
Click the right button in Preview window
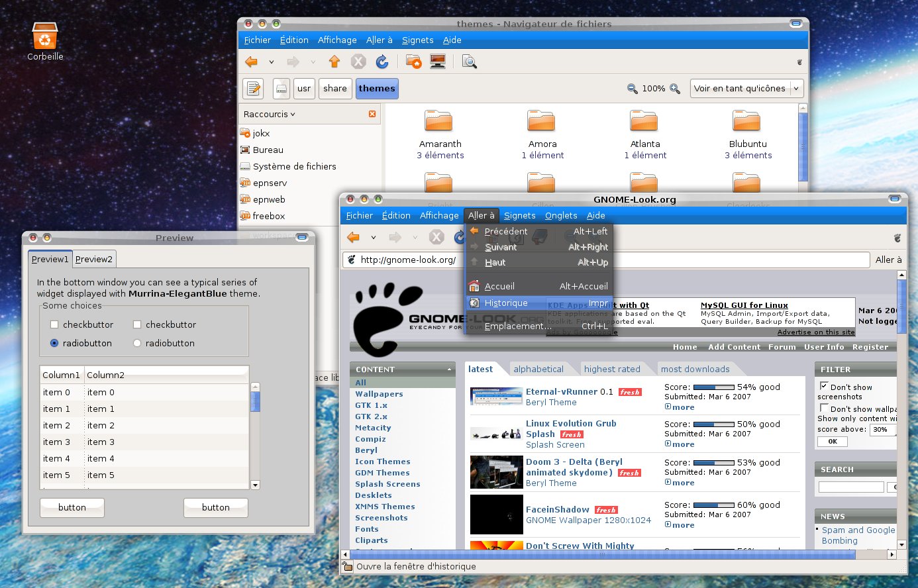216,508
